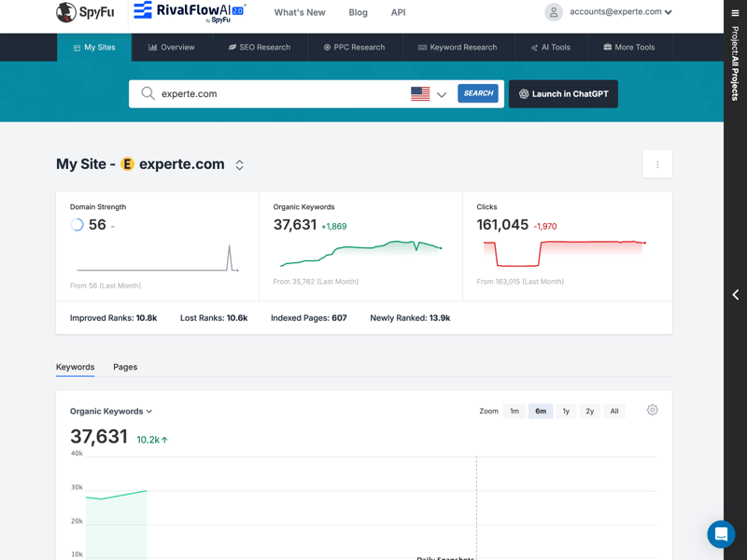747x560 pixels.
Task: Open the experte.com site switcher
Action: (x=239, y=165)
